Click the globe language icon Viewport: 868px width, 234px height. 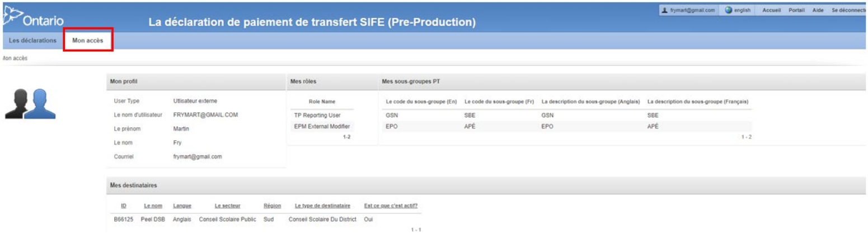click(x=728, y=11)
